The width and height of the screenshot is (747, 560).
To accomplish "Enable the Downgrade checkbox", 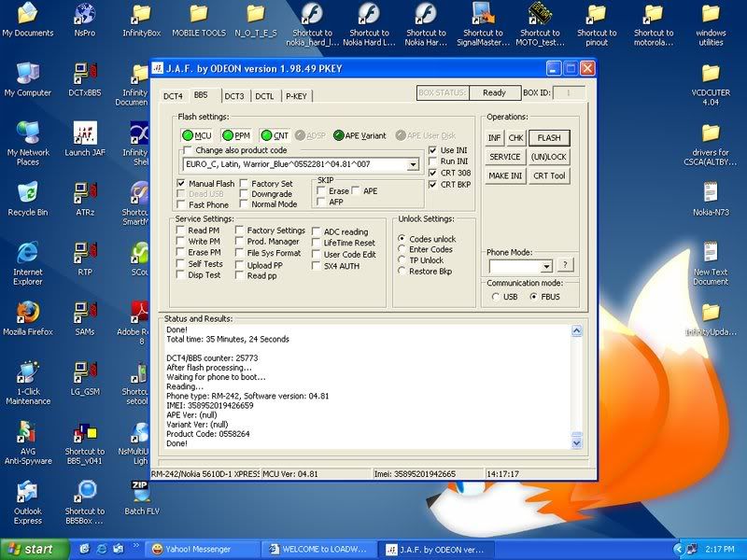I will (244, 194).
